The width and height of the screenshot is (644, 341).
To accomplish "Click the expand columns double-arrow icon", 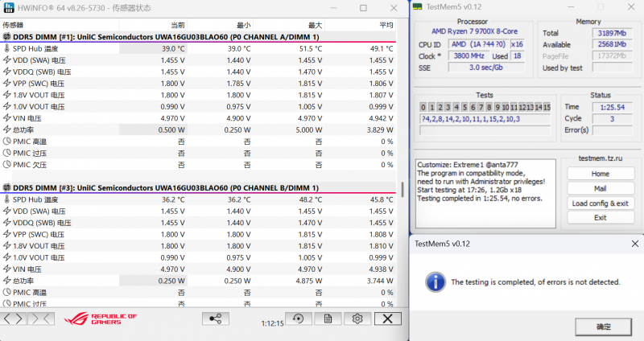I will click(14, 318).
